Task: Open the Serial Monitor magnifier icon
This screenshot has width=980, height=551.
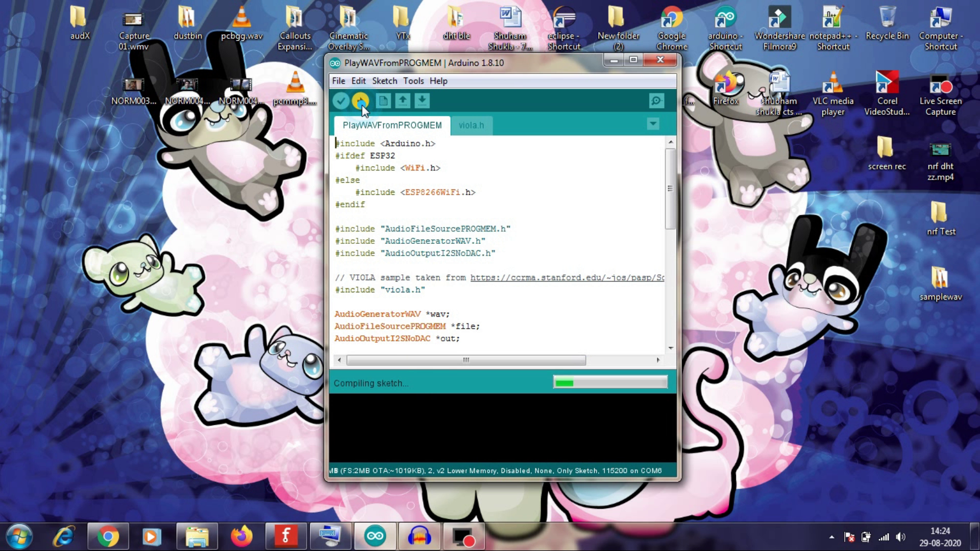Action: coord(656,101)
